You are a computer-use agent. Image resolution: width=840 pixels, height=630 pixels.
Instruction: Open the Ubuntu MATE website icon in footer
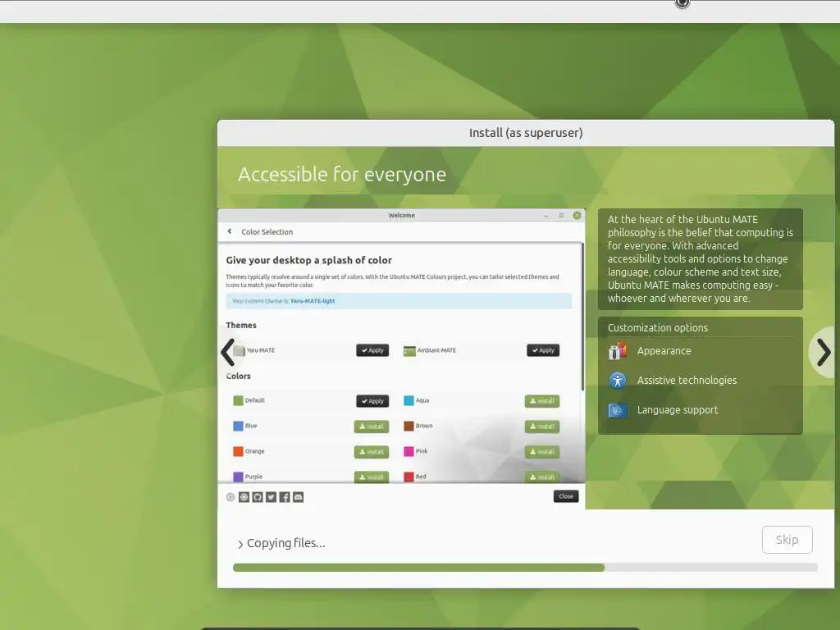244,497
